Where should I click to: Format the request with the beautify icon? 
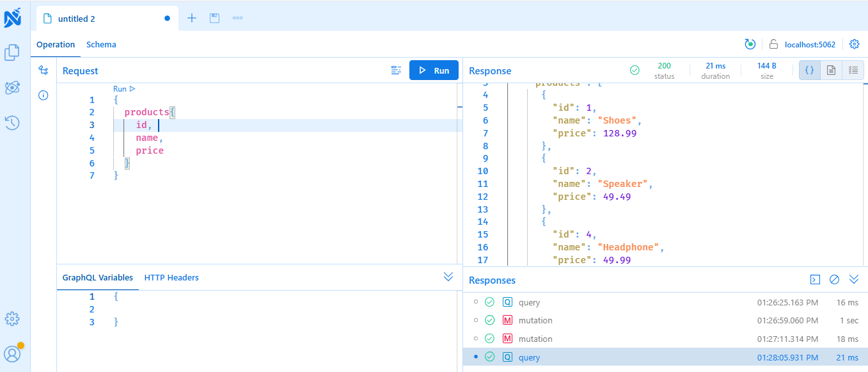pyautogui.click(x=396, y=70)
